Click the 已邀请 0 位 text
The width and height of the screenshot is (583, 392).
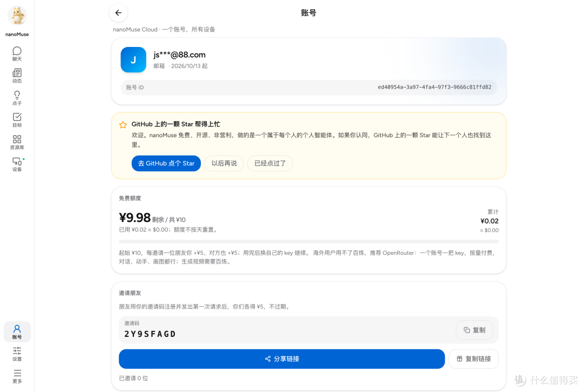133,379
